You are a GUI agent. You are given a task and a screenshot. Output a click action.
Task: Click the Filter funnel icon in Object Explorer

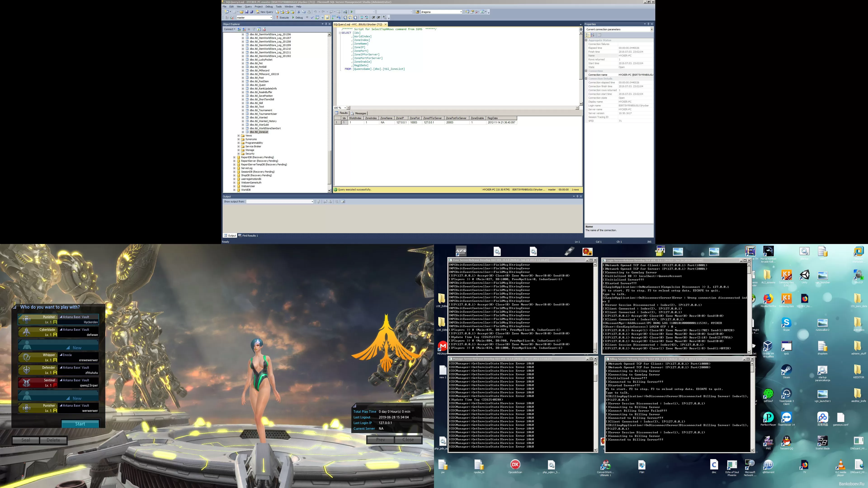[x=254, y=29]
